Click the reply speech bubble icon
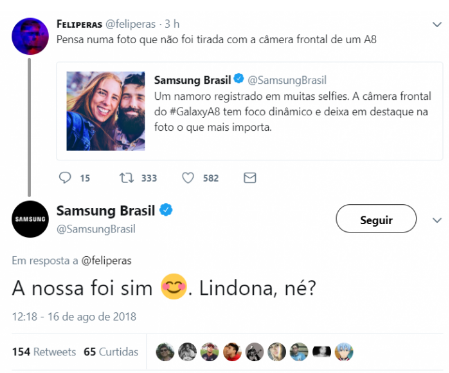Screen dimensions: 449x373 (65, 178)
